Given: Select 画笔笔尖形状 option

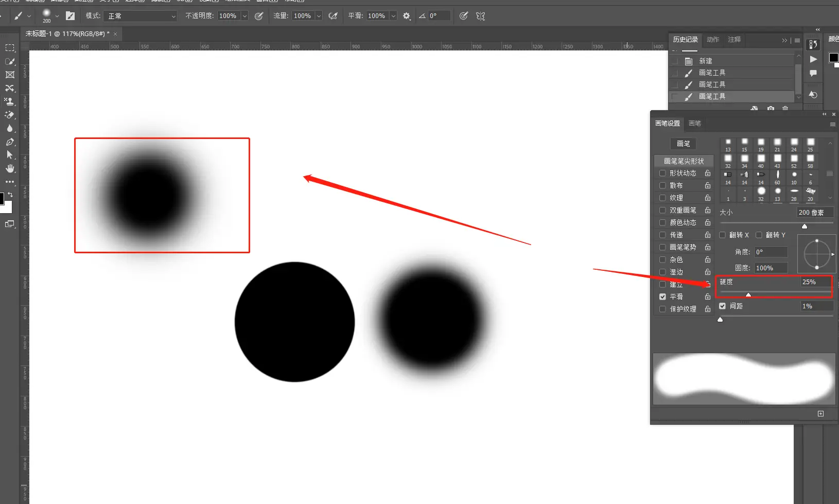Looking at the screenshot, I should point(684,161).
